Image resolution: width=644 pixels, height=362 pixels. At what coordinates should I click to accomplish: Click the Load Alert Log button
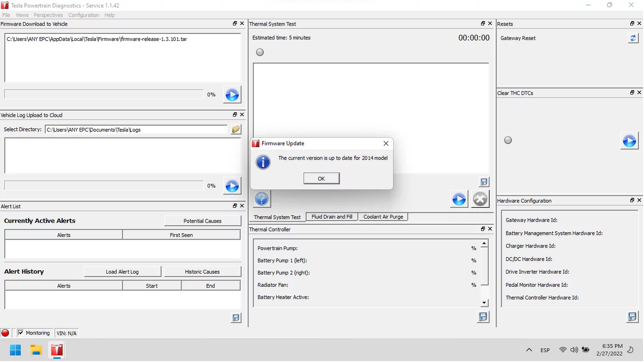[122, 272]
